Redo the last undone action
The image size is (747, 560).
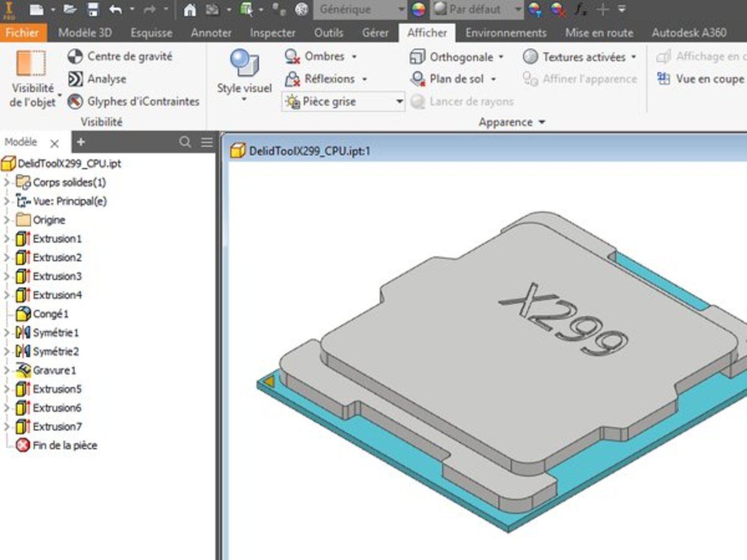click(x=149, y=9)
